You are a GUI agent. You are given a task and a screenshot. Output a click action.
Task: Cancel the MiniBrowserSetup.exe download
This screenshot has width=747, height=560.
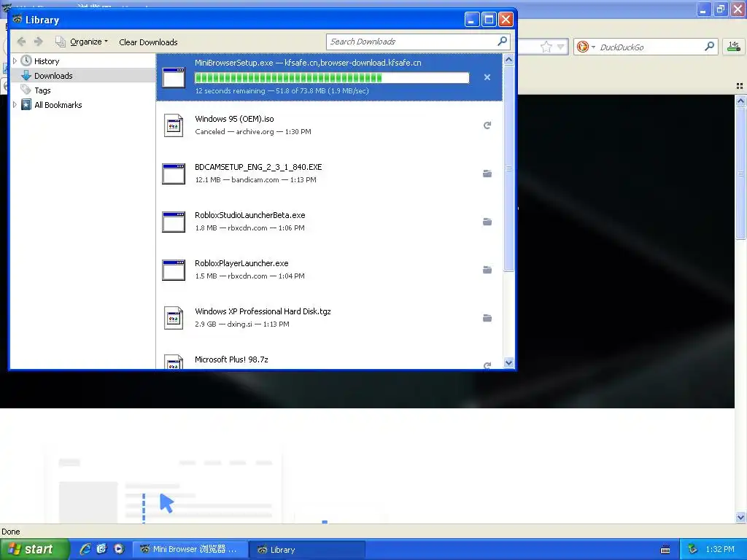(487, 77)
